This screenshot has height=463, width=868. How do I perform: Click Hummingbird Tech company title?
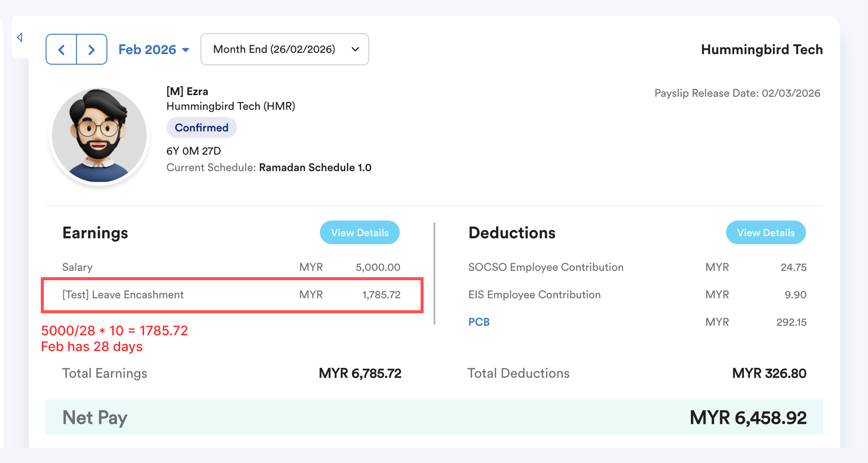pyautogui.click(x=762, y=49)
